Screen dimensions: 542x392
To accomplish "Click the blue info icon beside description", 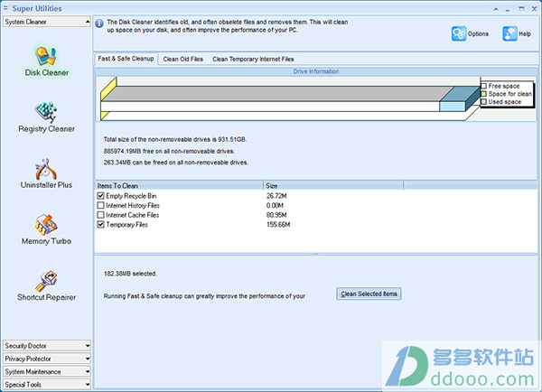I will [x=99, y=23].
